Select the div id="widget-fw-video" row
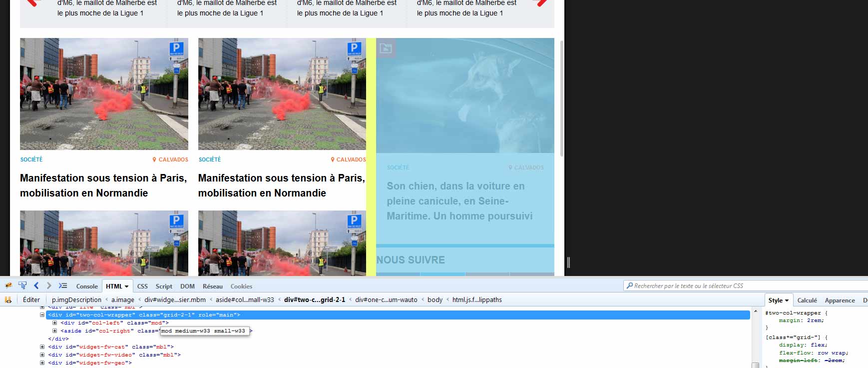 tap(114, 355)
